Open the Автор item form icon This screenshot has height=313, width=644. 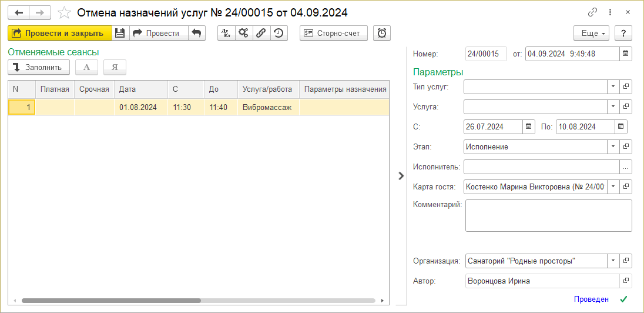pos(626,281)
